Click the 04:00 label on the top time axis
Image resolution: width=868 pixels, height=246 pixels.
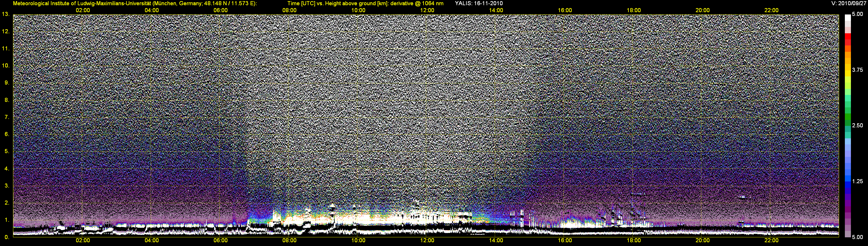click(152, 10)
